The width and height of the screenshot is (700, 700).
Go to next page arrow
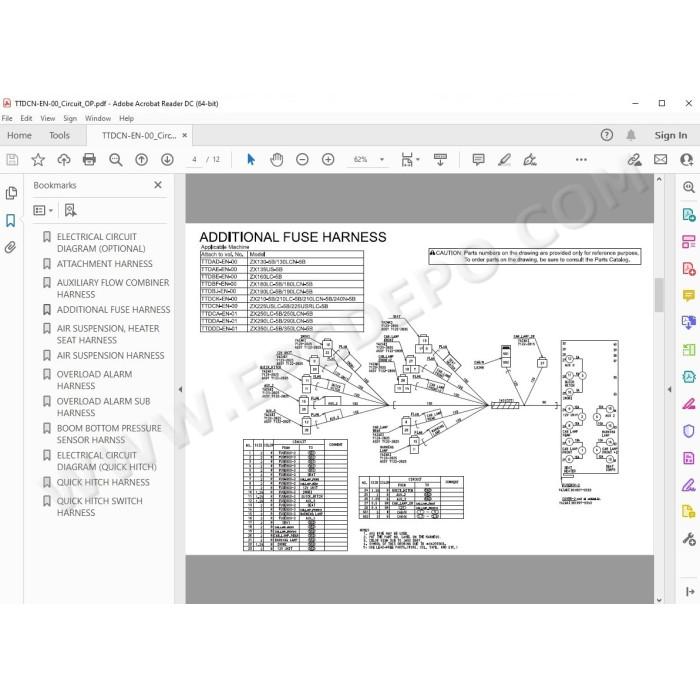[x=167, y=159]
